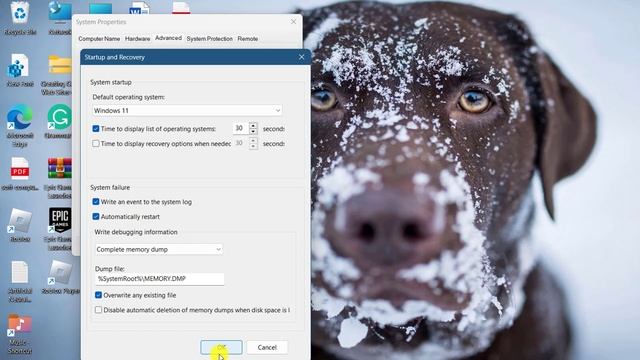Screen dimensions: 640x360
Task: Open the blue cubes file desktop icon
Action: coord(20,69)
